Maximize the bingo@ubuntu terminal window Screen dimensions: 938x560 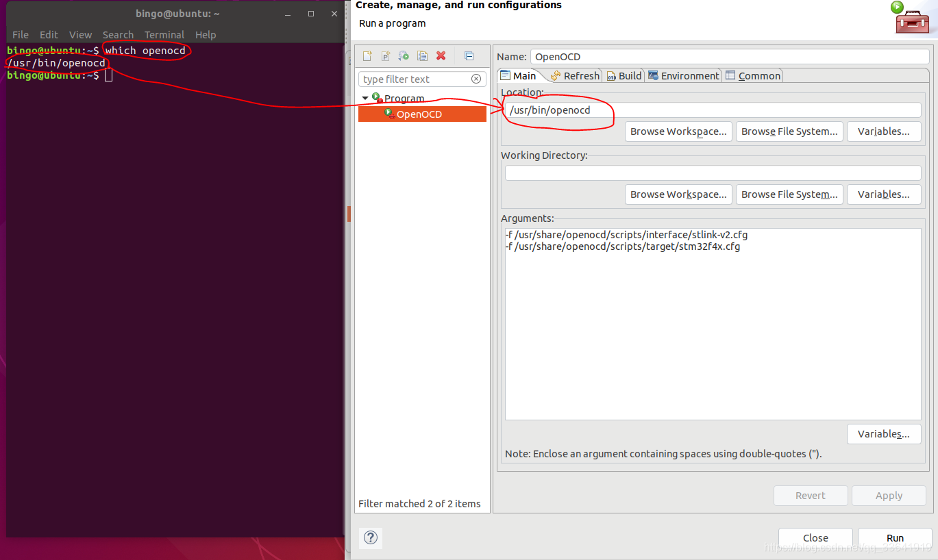coord(311,14)
